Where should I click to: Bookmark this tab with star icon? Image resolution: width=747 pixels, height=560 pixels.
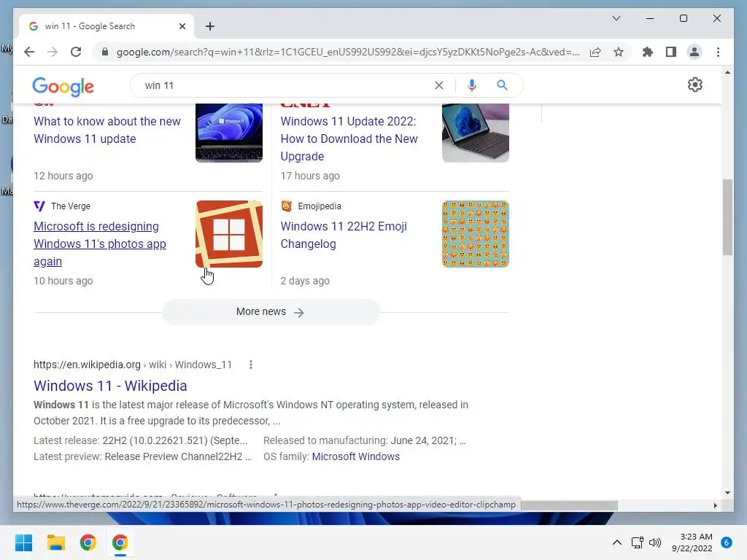[619, 52]
